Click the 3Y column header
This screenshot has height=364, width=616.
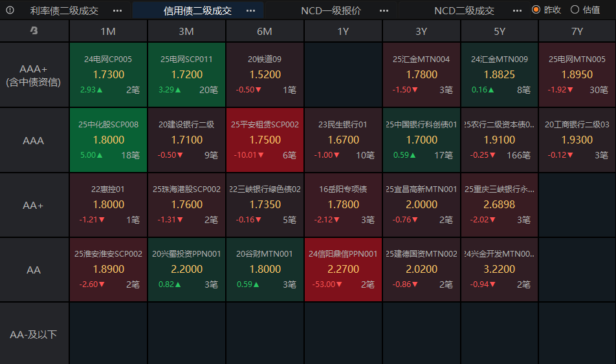point(421,31)
